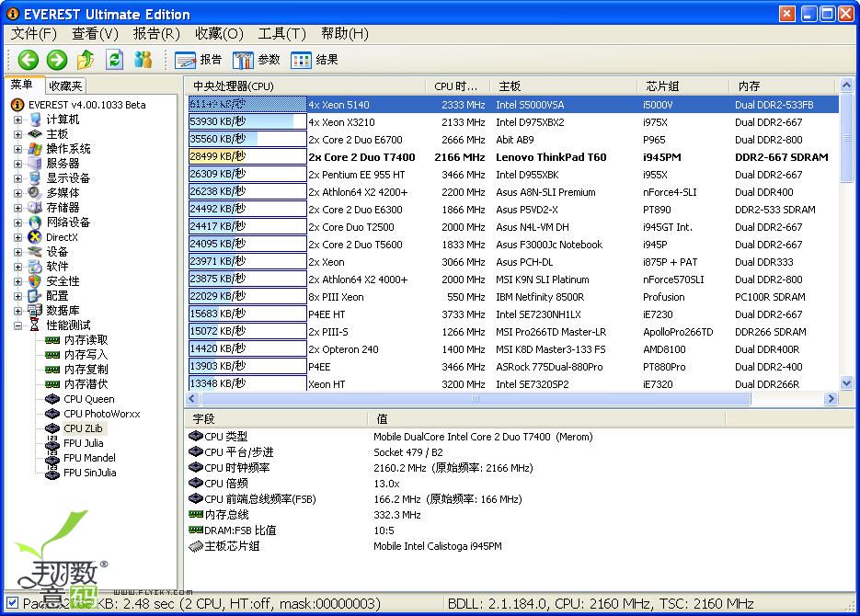Viewport: 860px width, 616px height.
Task: Open the 文件(F) menu
Action: pos(33,34)
